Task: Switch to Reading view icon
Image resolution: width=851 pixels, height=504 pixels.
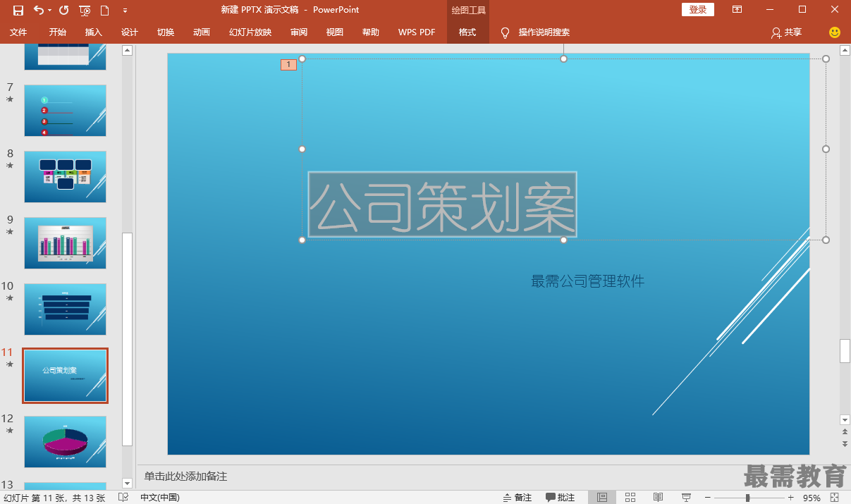Action: pyautogui.click(x=658, y=498)
